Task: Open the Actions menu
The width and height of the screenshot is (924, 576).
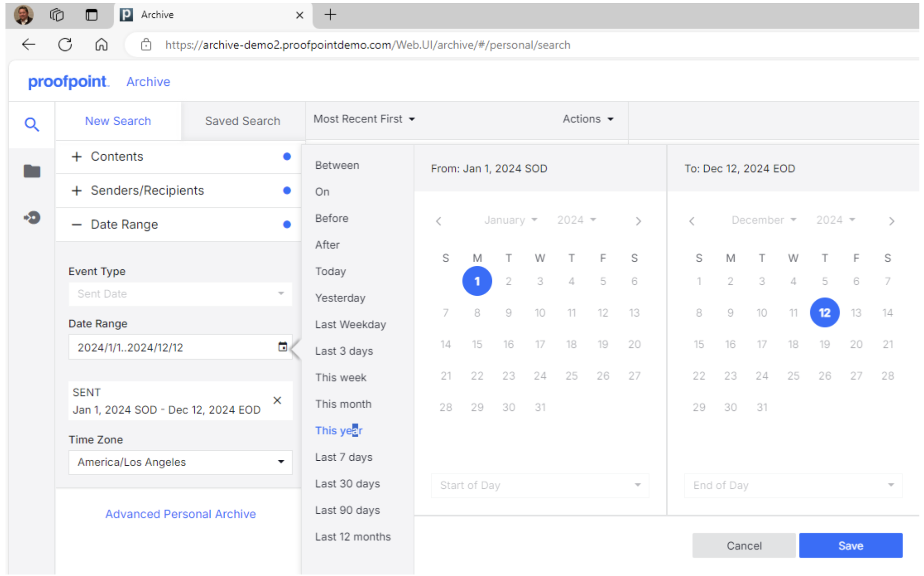Action: coord(587,119)
